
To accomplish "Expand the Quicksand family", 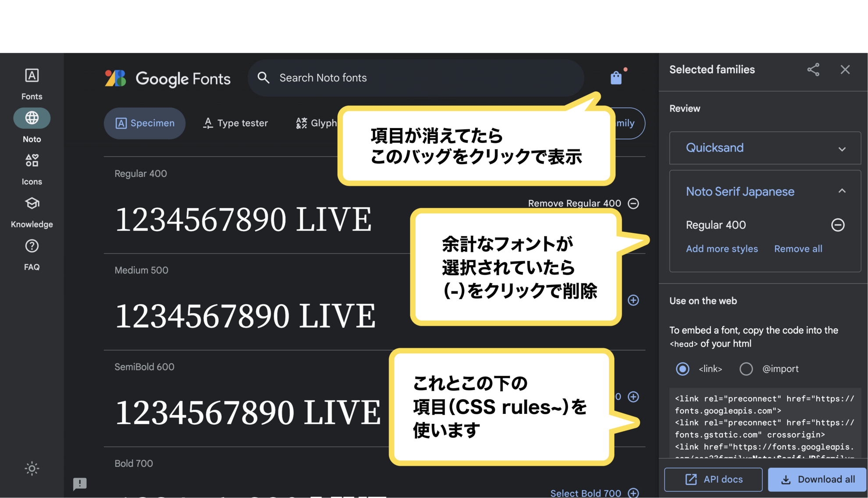I will point(842,149).
